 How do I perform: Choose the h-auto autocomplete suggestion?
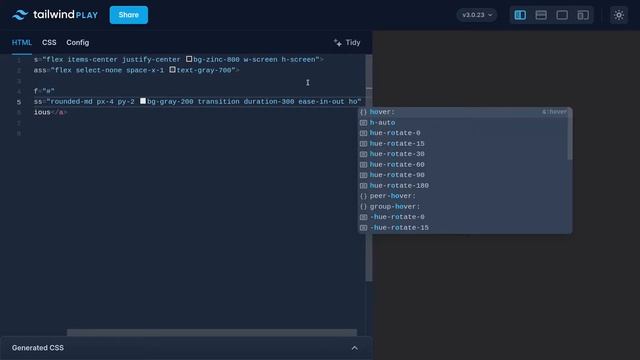pos(463,122)
